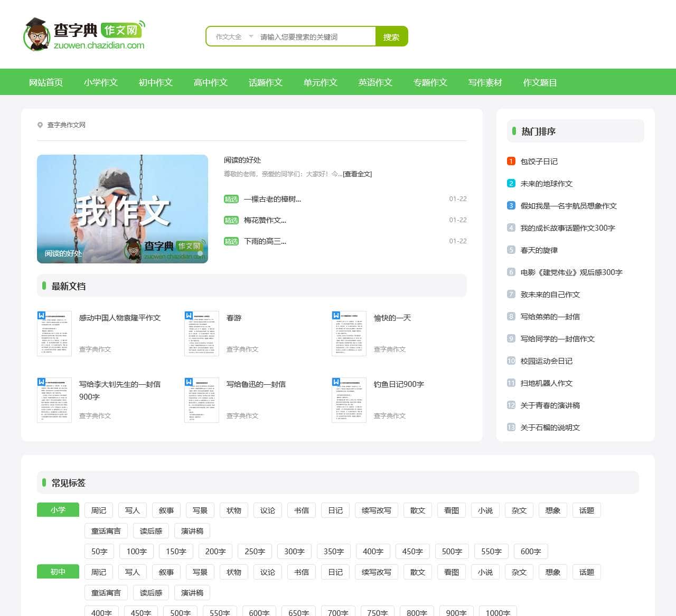This screenshot has width=676, height=616.
Task: Select the 小学 tag filter
Action: (x=58, y=510)
